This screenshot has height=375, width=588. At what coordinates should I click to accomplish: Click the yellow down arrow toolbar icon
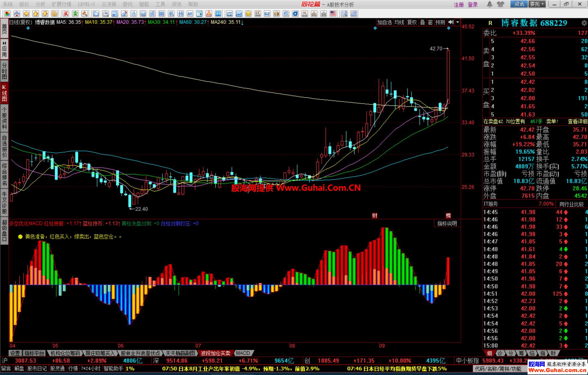(x=45, y=14)
